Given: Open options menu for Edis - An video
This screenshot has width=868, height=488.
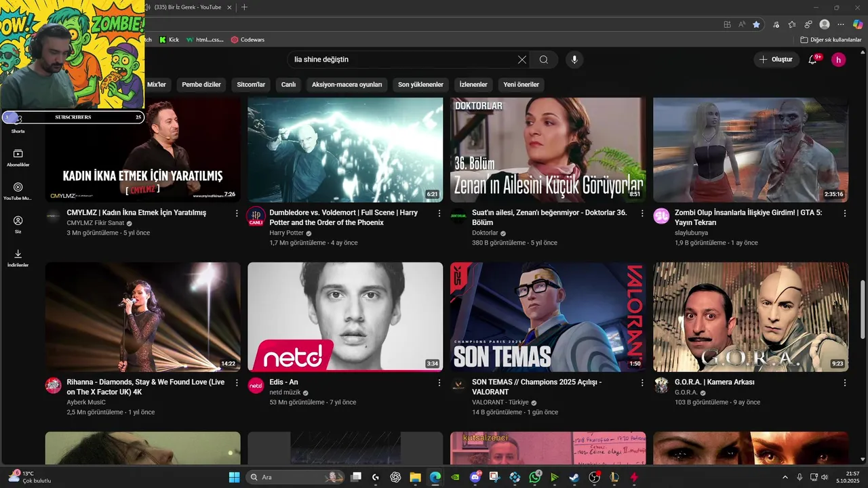Looking at the screenshot, I should pos(439,382).
